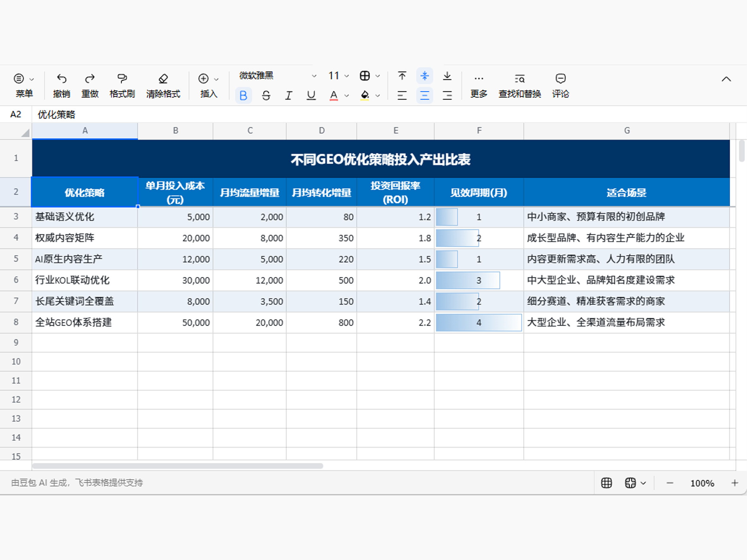This screenshot has height=560, width=747.
Task: Set vertical alignment to bottom
Action: [447, 75]
